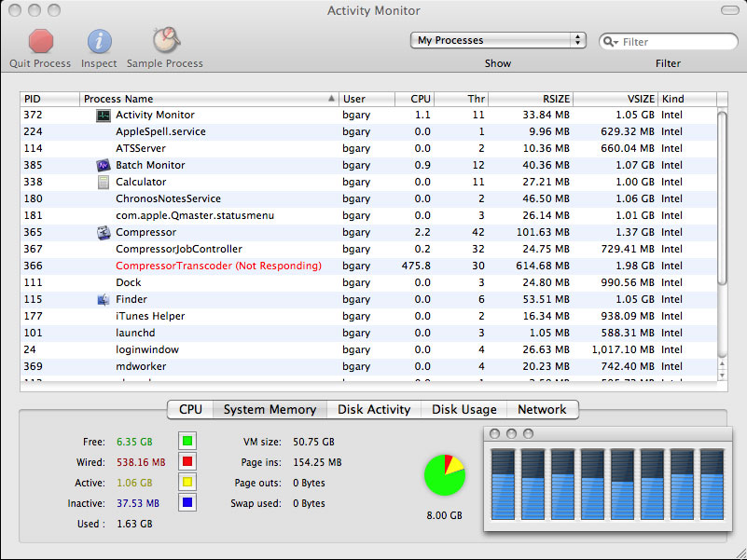Select the Finder app icon
This screenshot has height=560, width=747.
(x=104, y=299)
